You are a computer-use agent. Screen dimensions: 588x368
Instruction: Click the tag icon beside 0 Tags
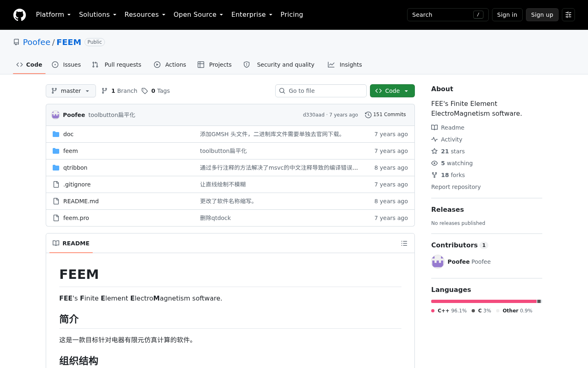tap(145, 91)
